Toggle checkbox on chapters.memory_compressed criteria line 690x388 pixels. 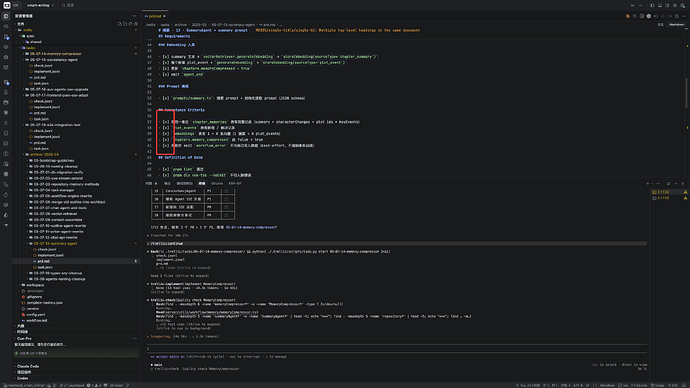[165, 139]
